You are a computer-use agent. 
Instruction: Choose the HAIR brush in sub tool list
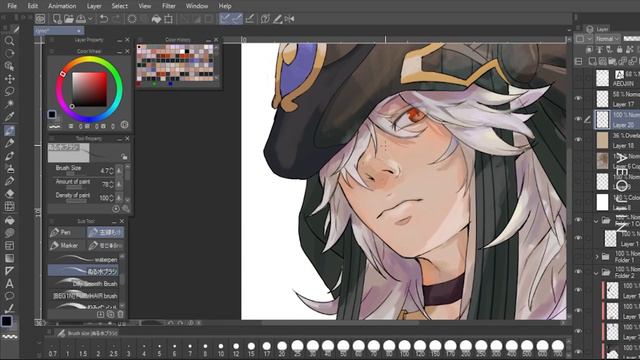point(83,295)
